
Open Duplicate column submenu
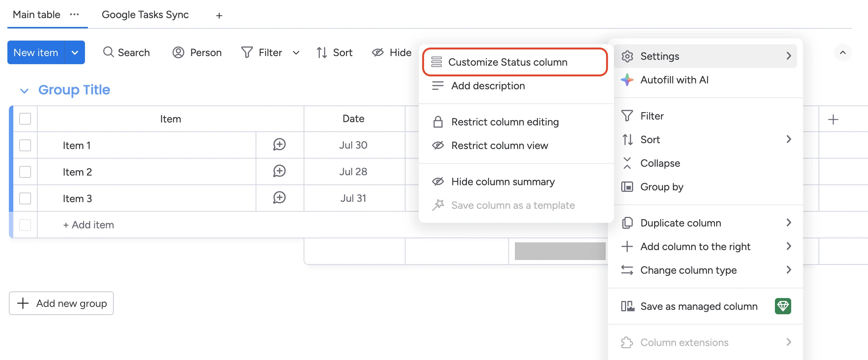pos(705,223)
